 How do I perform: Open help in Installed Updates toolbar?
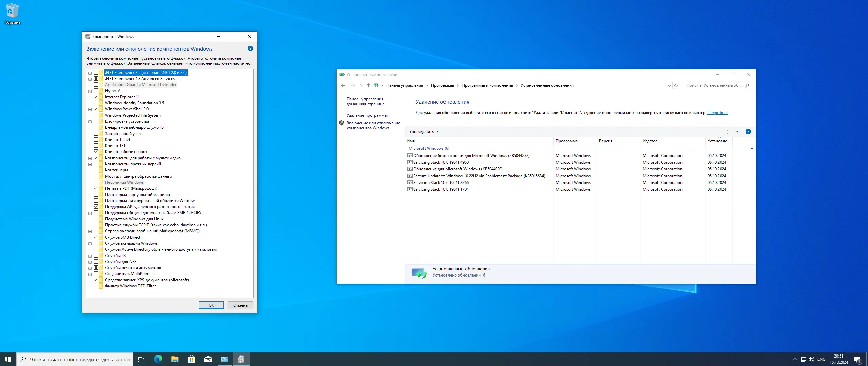pyautogui.click(x=748, y=131)
